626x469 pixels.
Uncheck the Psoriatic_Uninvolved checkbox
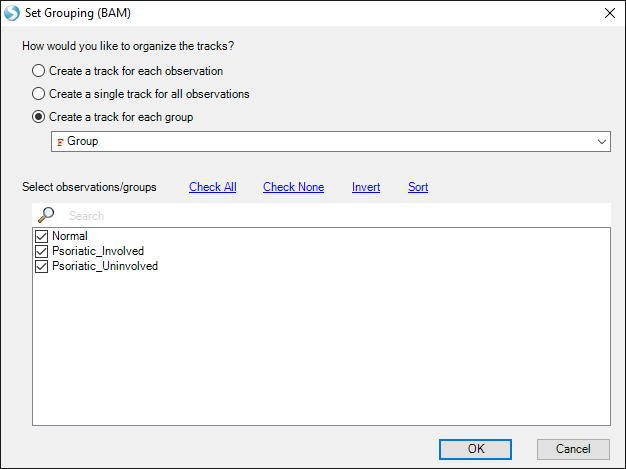pyautogui.click(x=42, y=266)
